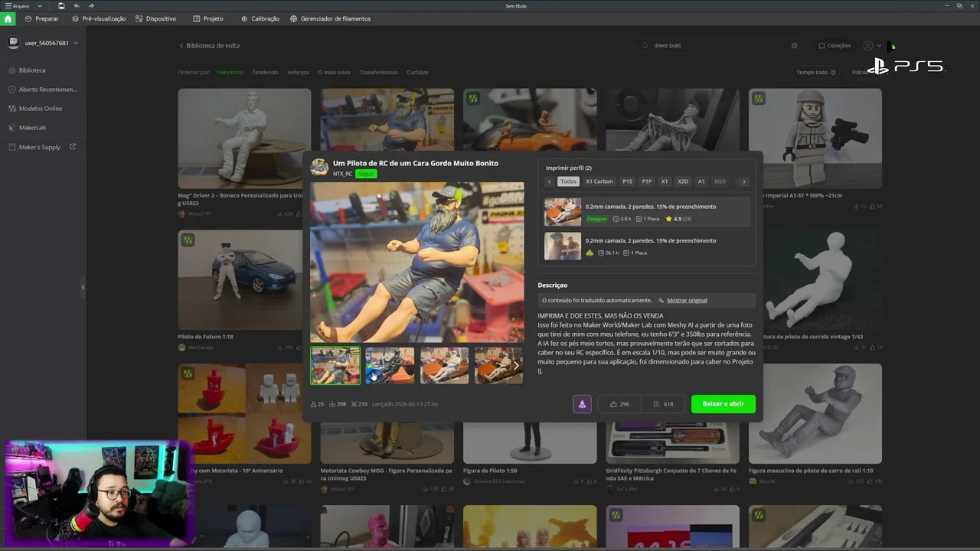The height and width of the screenshot is (551, 980).
Task: Filter profiles by X2D printer
Action: pyautogui.click(x=683, y=181)
